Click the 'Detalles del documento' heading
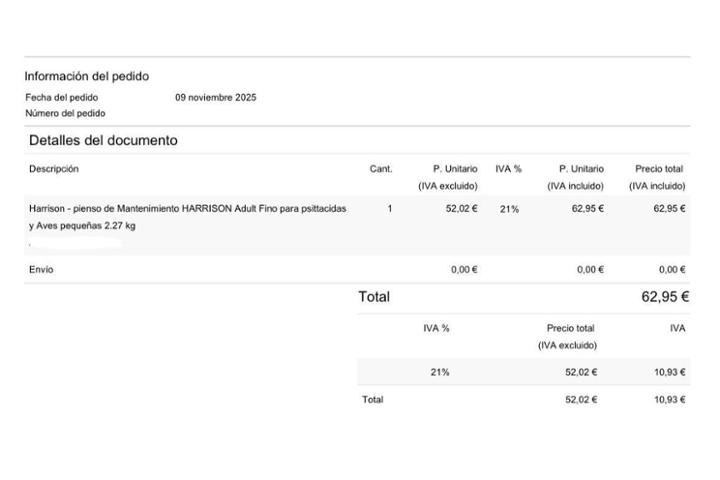 pyautogui.click(x=103, y=140)
